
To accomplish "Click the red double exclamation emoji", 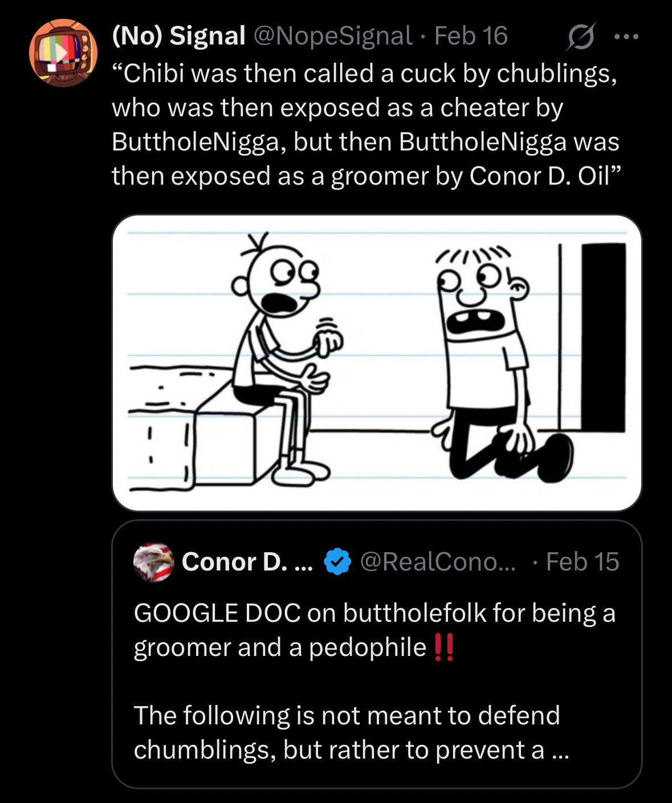I will pyautogui.click(x=444, y=647).
